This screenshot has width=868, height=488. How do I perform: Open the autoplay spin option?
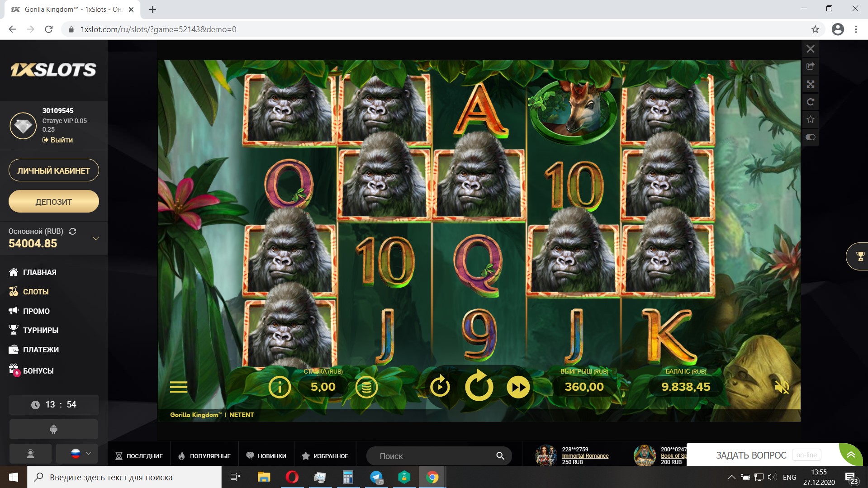(440, 387)
